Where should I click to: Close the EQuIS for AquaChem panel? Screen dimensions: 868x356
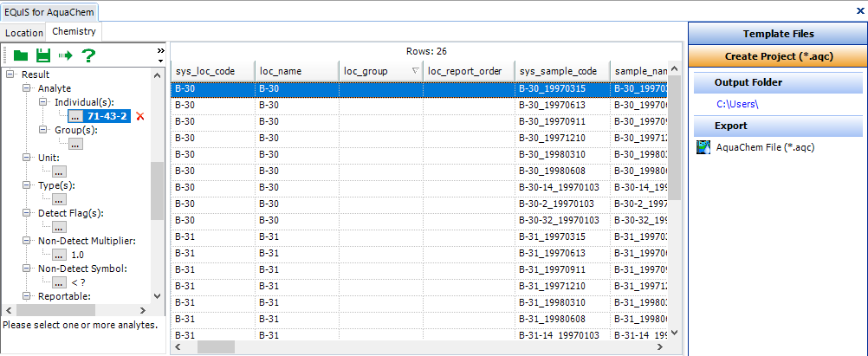click(859, 11)
